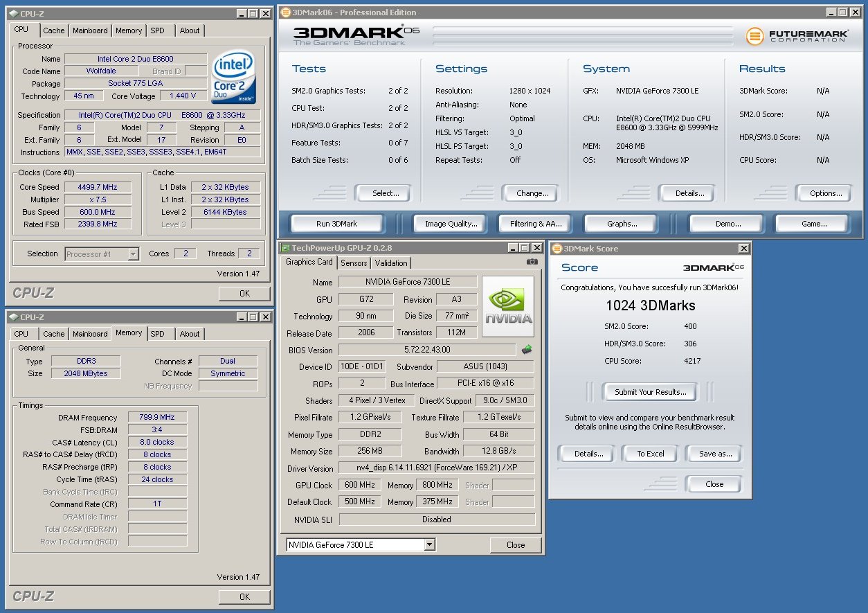Image resolution: width=868 pixels, height=613 pixels.
Task: Click the Futuremark Corporation logo
Action: 797,37
